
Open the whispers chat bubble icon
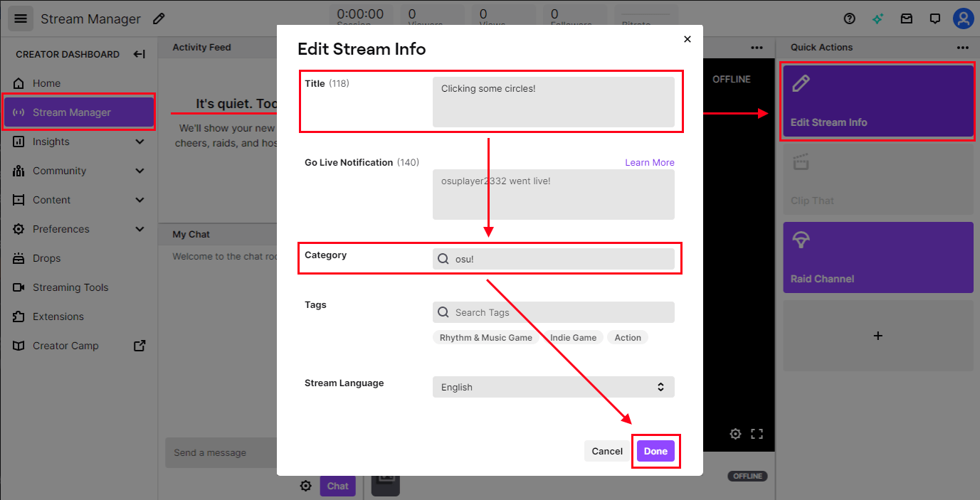[x=935, y=19]
